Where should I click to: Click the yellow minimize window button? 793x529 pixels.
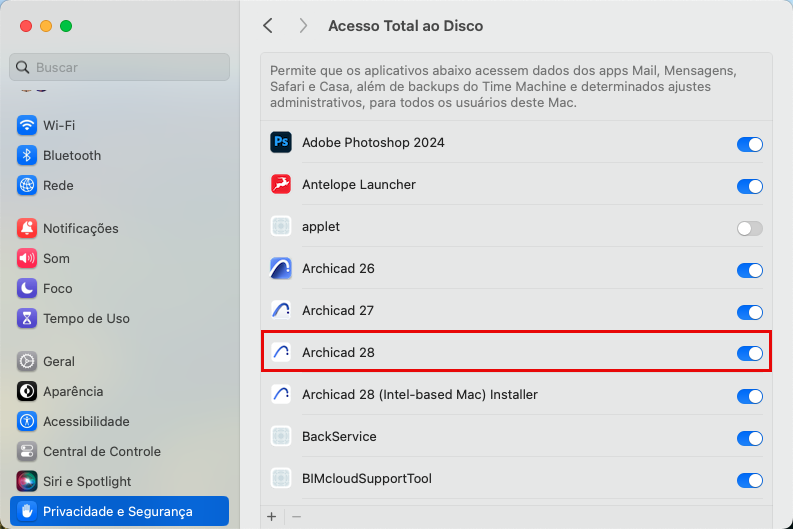[46, 26]
